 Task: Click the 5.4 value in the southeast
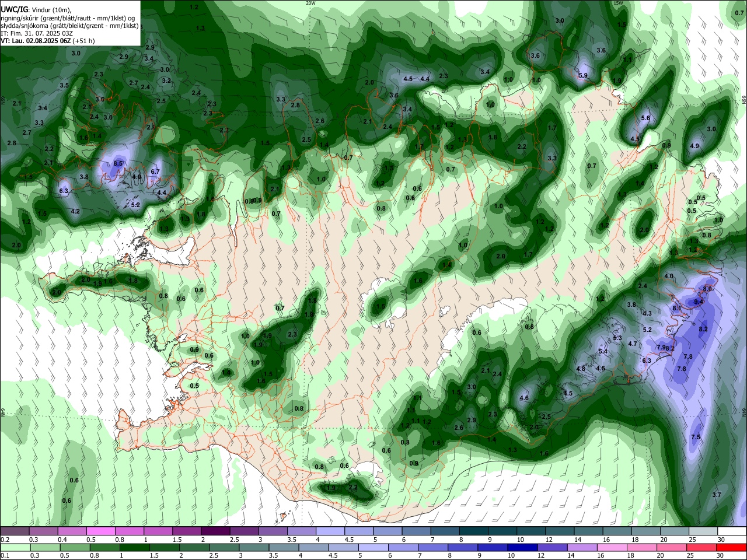[x=603, y=352]
